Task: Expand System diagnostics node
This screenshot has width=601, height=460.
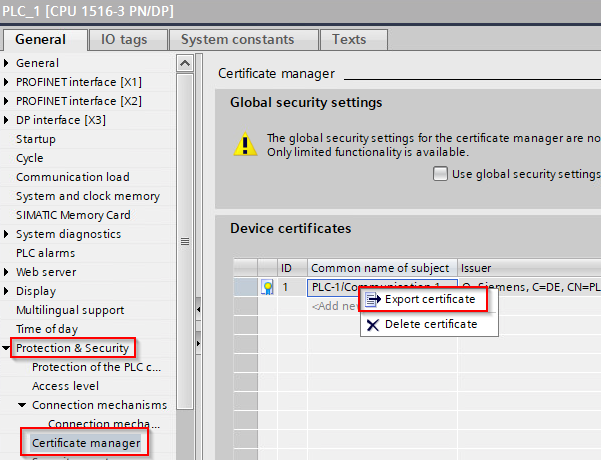Action: pos(6,234)
